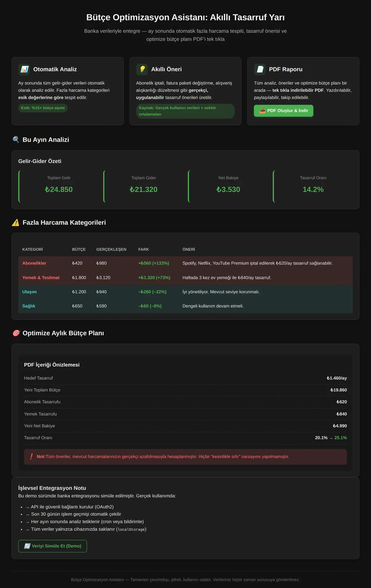371x588 pixels.
Task: Select the Yeni Net Bakiye value ₺4.990
Action: point(340,426)
